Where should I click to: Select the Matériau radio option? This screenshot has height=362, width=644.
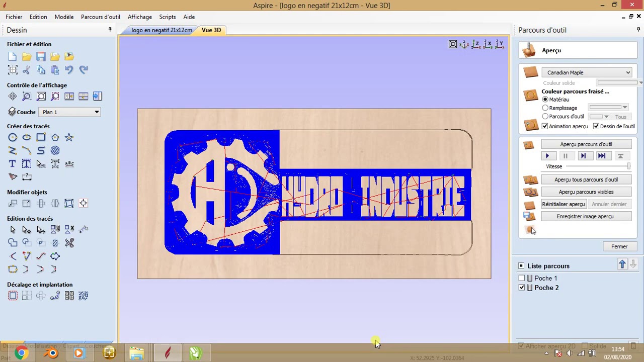(x=545, y=100)
